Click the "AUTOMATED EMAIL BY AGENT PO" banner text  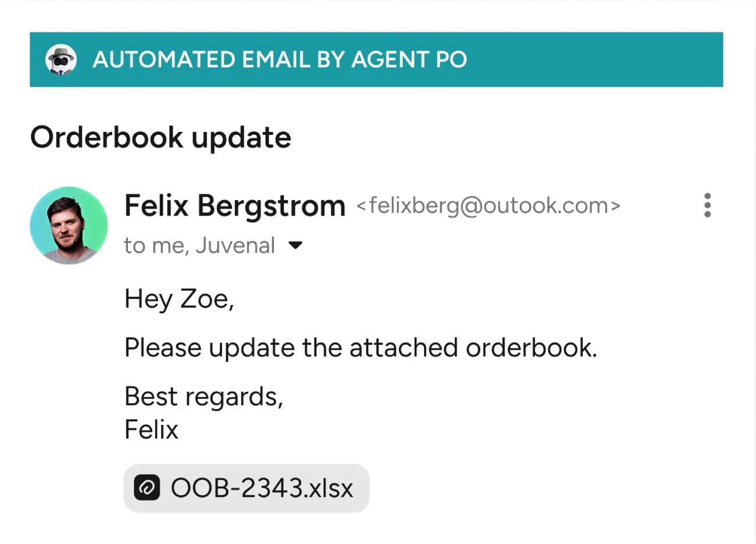point(280,59)
